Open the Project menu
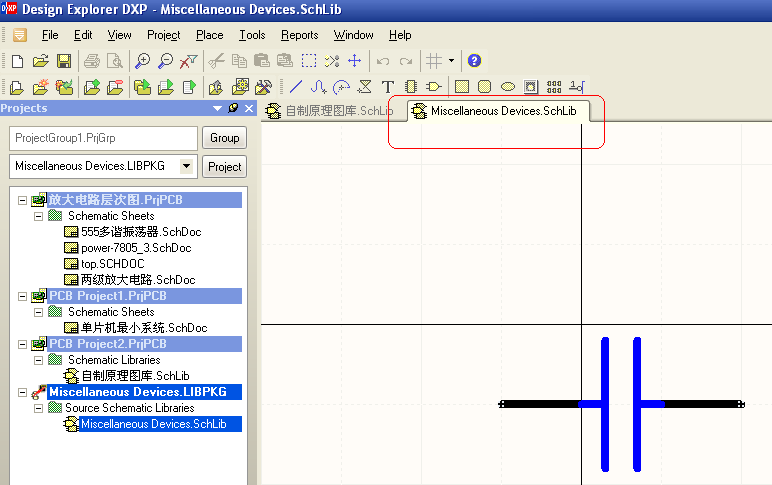Image resolution: width=772 pixels, height=485 pixels. pyautogui.click(x=163, y=35)
